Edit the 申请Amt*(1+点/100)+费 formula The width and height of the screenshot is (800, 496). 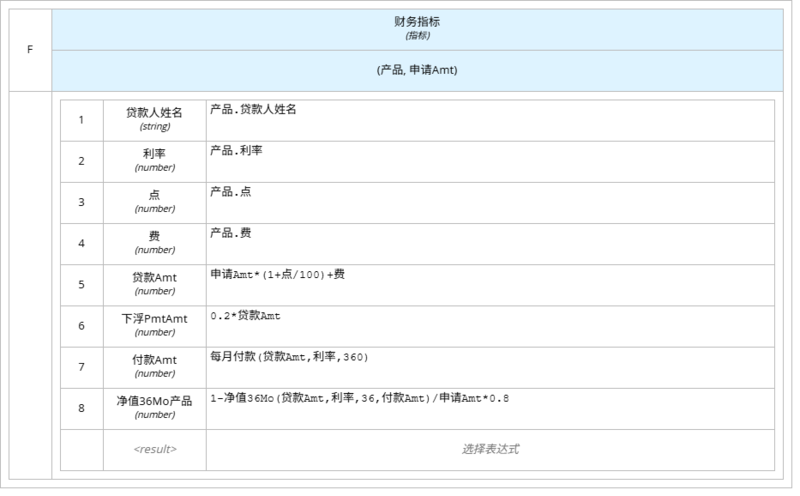[x=489, y=284]
